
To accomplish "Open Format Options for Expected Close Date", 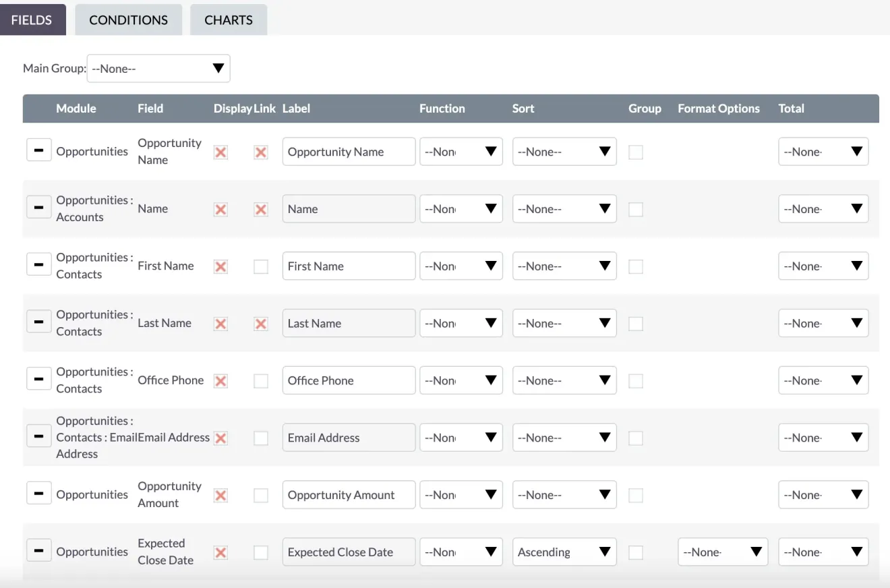I will (x=723, y=552).
